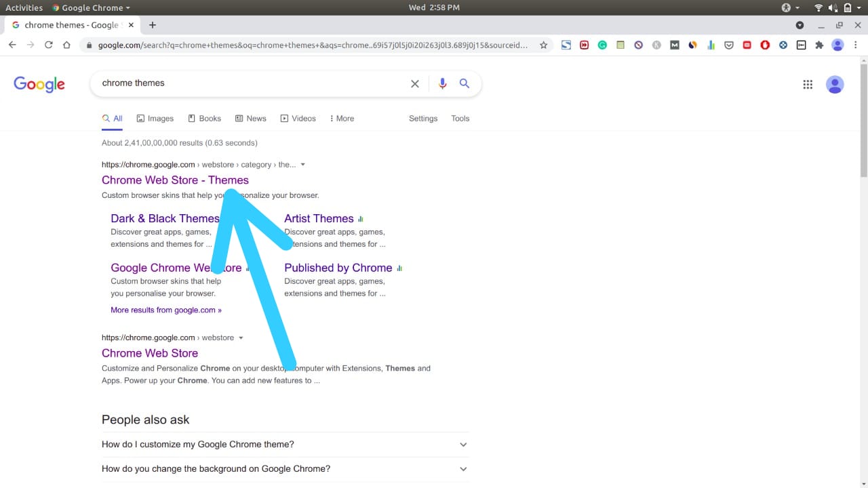
Task: Submit search using the magnifier icon
Action: tap(465, 83)
